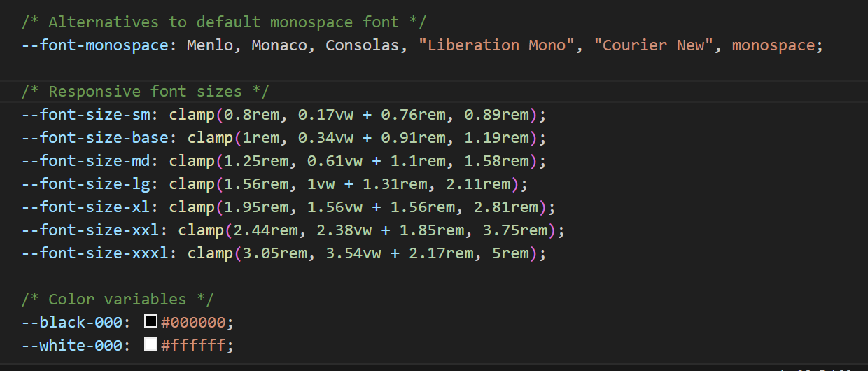Click the 'Color variables' comment line
Viewport: 868px width, 371px height.
(x=118, y=300)
